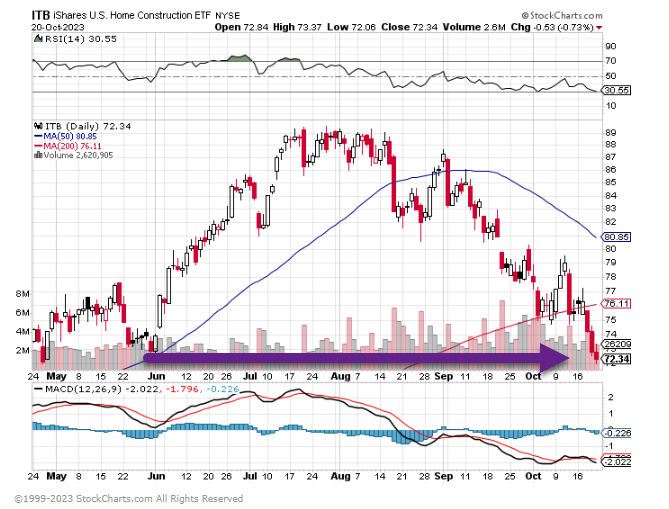
Task: Click the 83 price axis tick
Action: click(611, 208)
